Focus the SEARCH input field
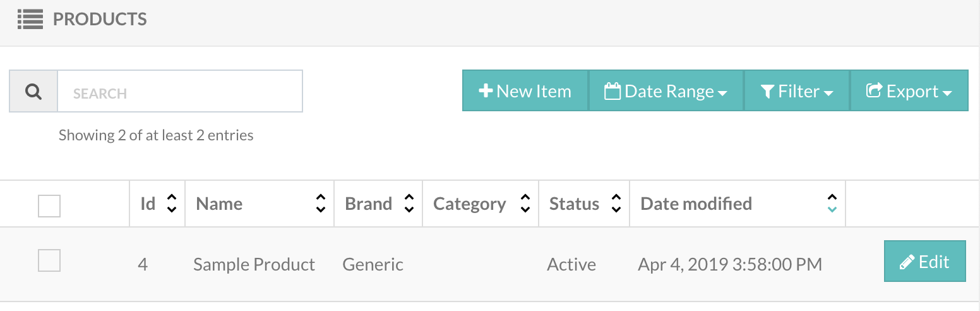The image size is (980, 311). (180, 92)
